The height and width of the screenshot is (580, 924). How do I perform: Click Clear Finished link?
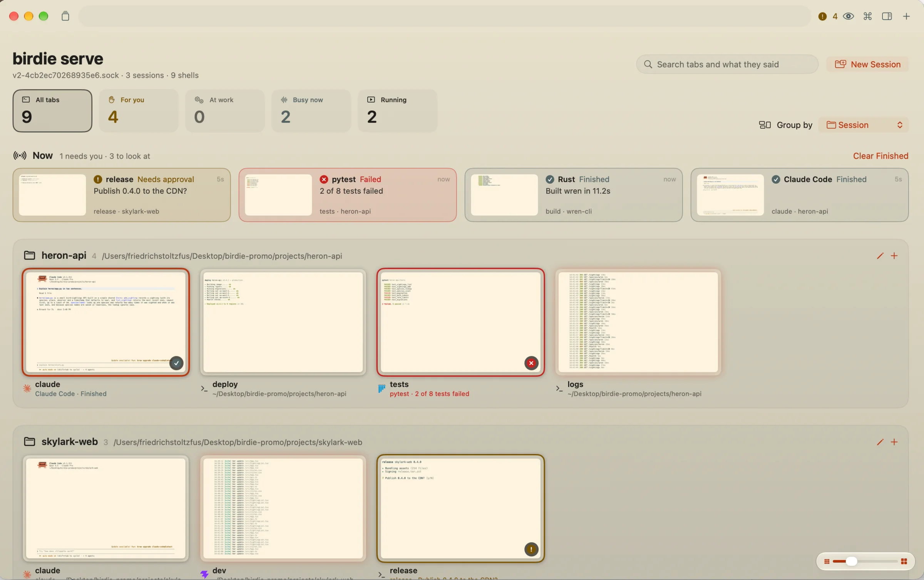pyautogui.click(x=880, y=156)
